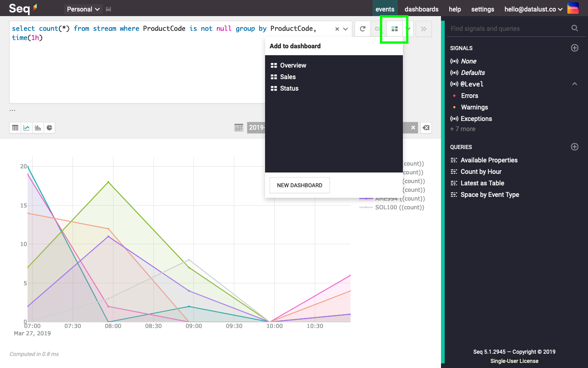Show the 7 more signals
The height and width of the screenshot is (368, 588).
(x=463, y=129)
